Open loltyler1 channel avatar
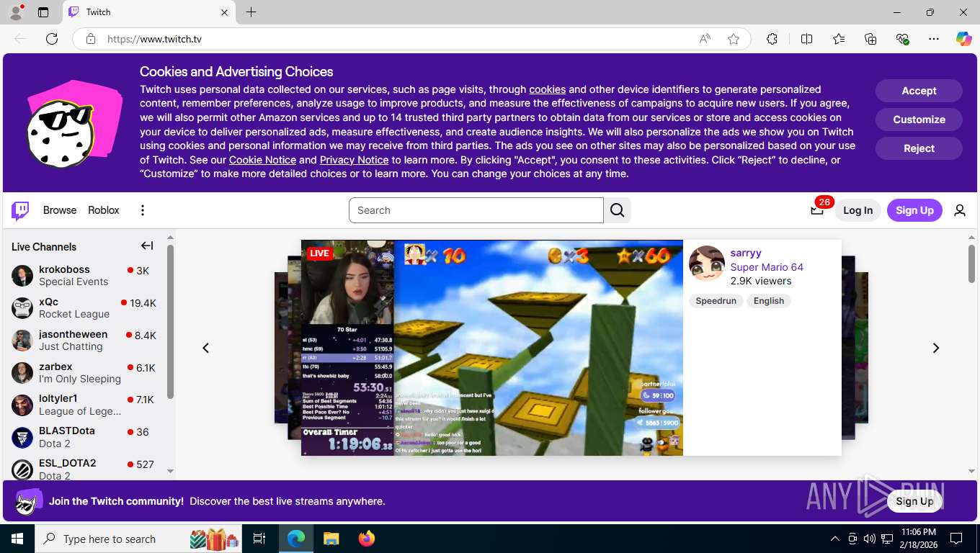 [22, 405]
